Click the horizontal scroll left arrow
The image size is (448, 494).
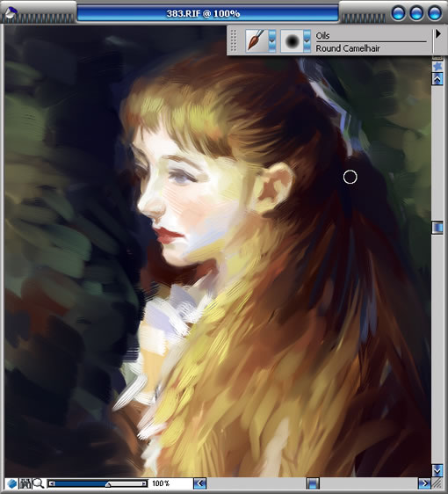point(199,483)
